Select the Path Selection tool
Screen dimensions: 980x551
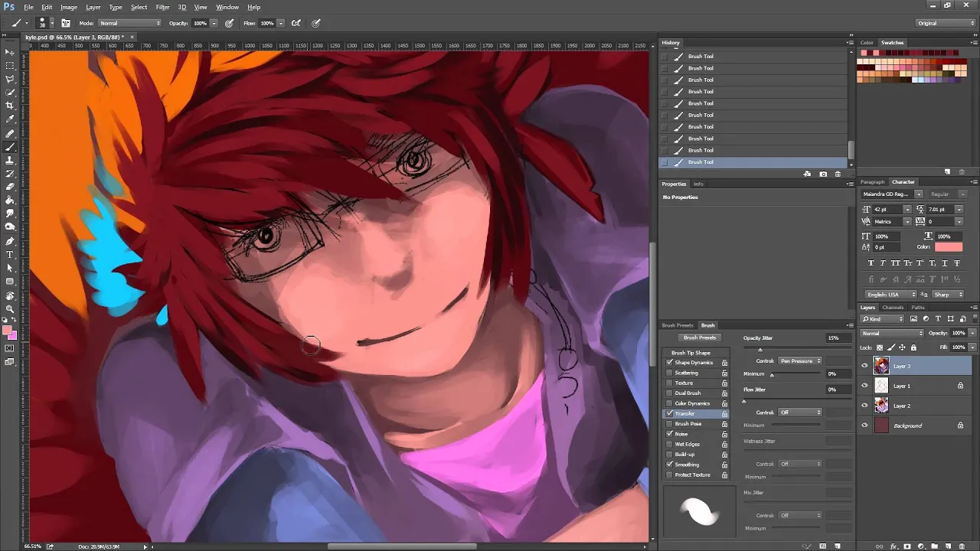[x=10, y=268]
